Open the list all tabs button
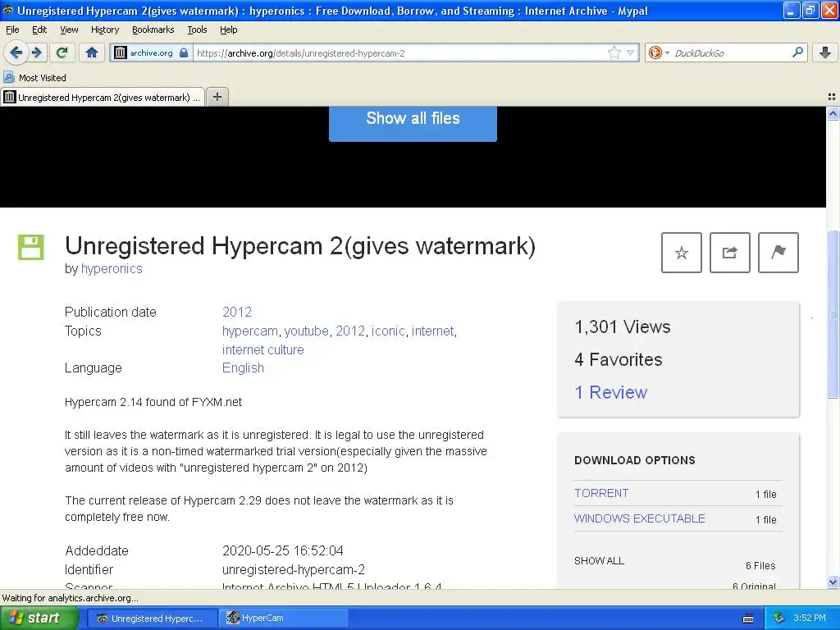This screenshot has height=630, width=840. pos(832,97)
